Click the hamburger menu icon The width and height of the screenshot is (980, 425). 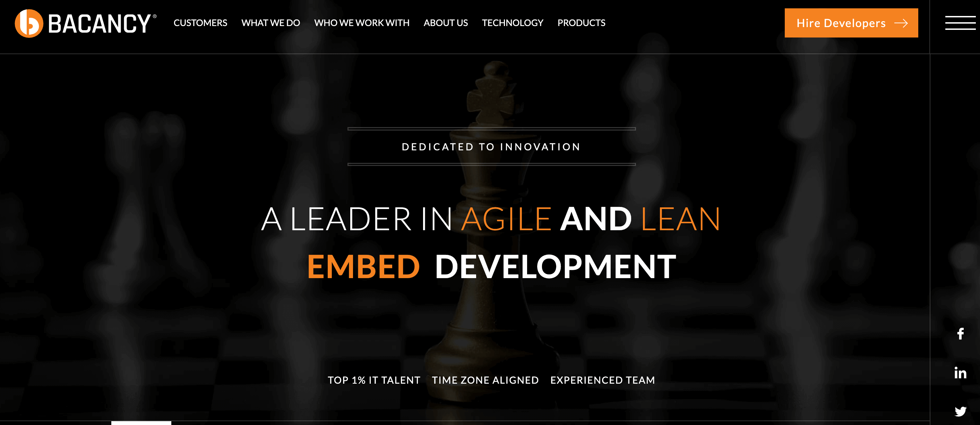pyautogui.click(x=960, y=23)
